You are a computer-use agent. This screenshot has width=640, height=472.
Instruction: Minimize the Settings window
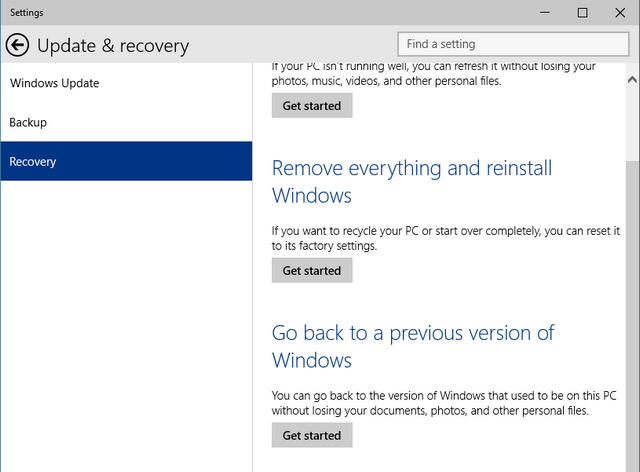coord(546,13)
